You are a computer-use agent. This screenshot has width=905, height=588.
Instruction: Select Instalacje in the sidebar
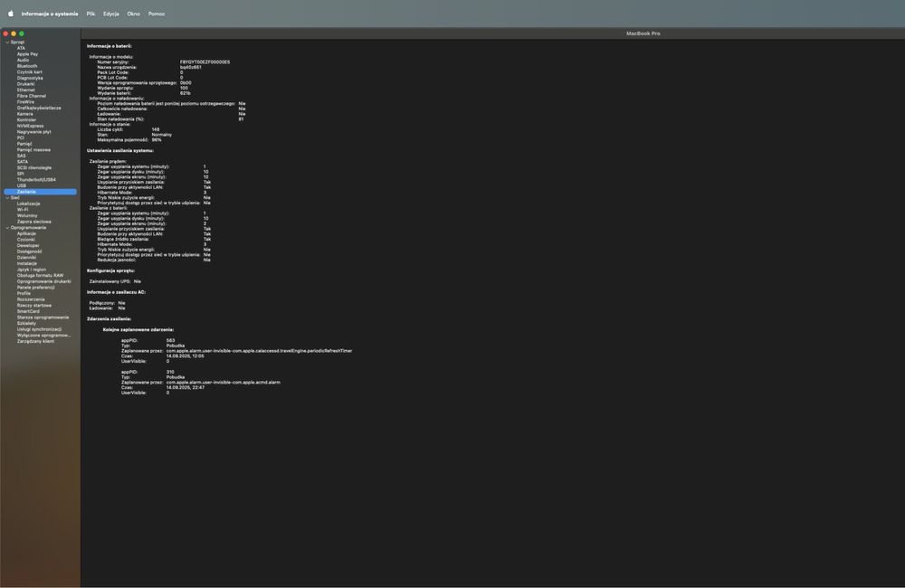[26, 264]
